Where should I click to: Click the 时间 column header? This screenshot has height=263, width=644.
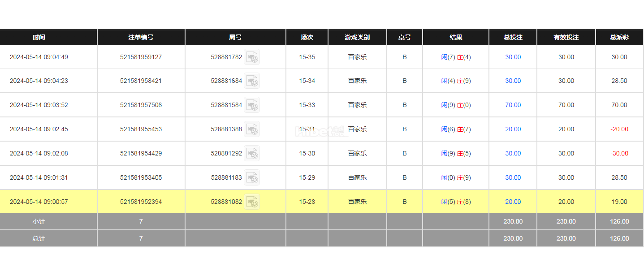(39, 37)
